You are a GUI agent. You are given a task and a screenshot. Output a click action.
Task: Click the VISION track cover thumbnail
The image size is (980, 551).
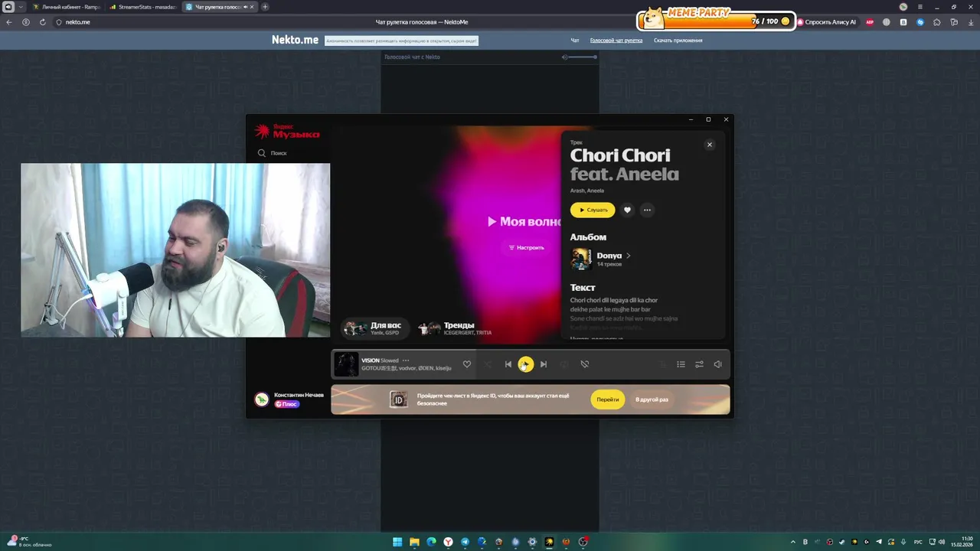[x=346, y=364]
